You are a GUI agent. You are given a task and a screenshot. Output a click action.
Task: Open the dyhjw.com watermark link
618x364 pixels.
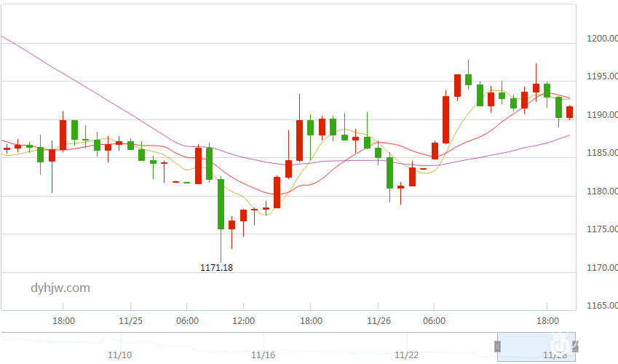pyautogui.click(x=60, y=288)
